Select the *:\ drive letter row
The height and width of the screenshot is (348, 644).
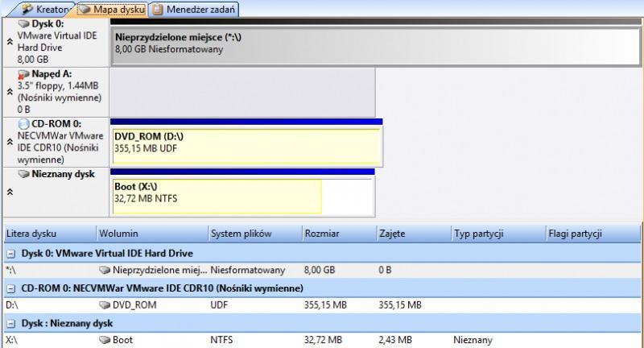(322, 271)
